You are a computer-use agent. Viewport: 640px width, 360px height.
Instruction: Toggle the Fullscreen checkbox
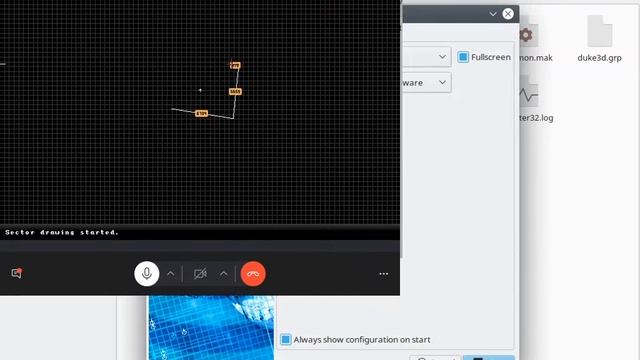point(463,57)
